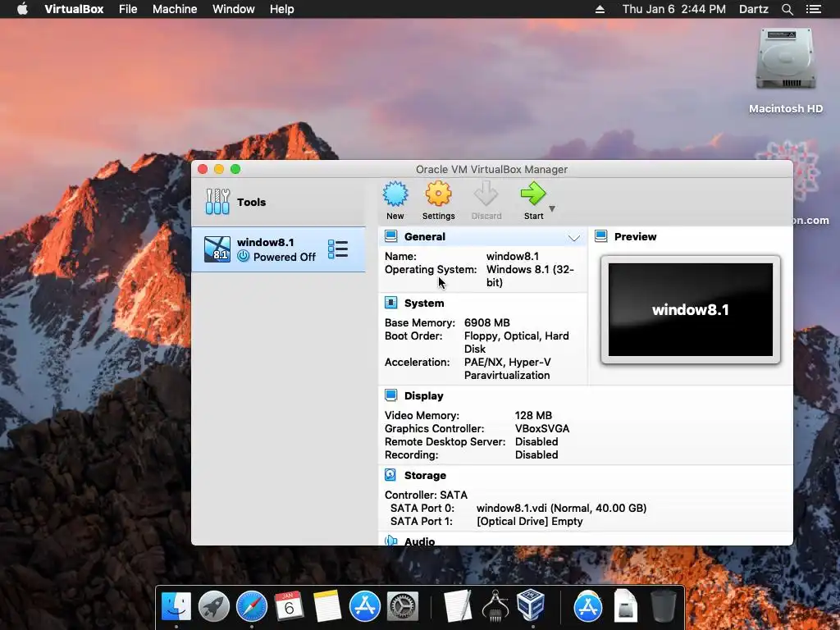Open System Preferences from the Dock
Viewport: 840px width, 630px height.
click(x=402, y=606)
